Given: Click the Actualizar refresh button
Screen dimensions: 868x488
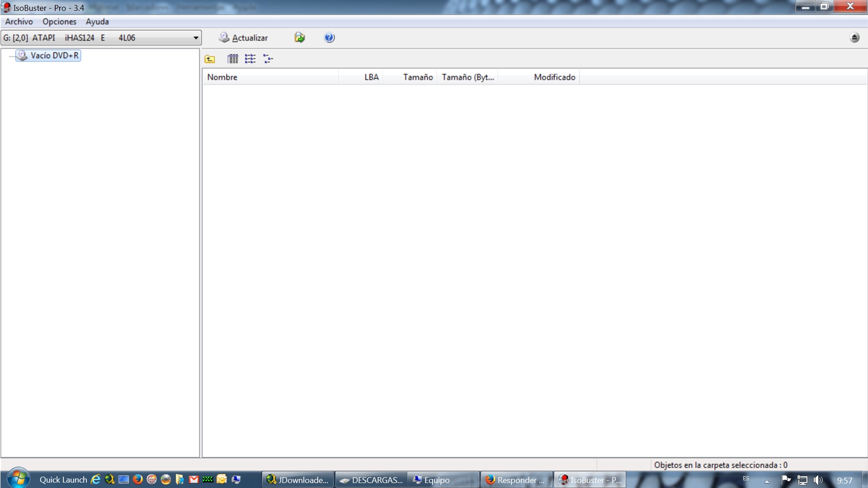Looking at the screenshot, I should [x=243, y=38].
